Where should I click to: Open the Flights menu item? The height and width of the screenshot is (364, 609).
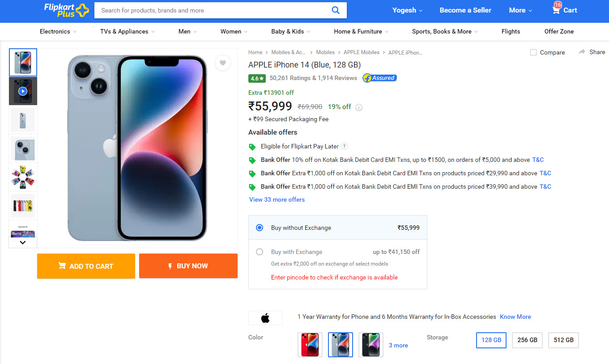[x=511, y=31]
